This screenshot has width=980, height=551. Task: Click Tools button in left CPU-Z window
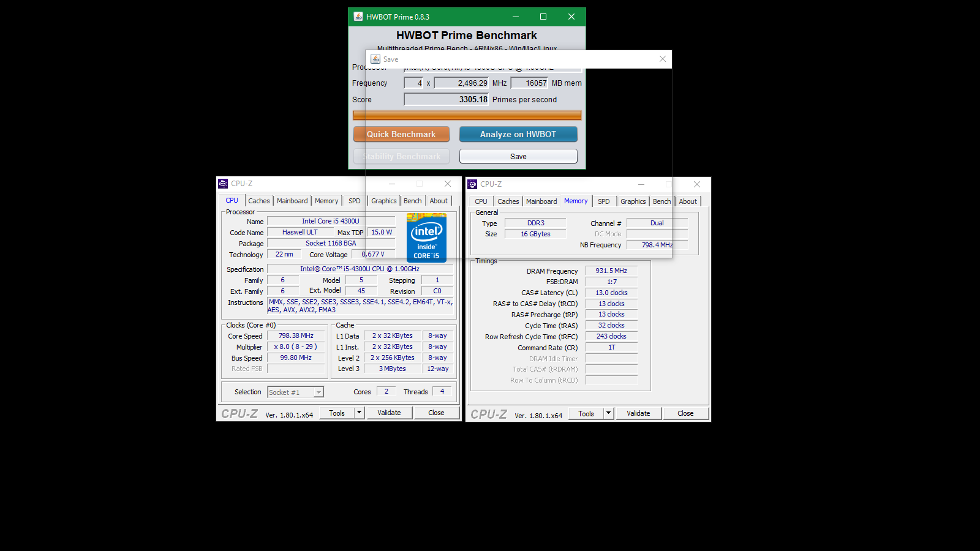click(x=337, y=413)
